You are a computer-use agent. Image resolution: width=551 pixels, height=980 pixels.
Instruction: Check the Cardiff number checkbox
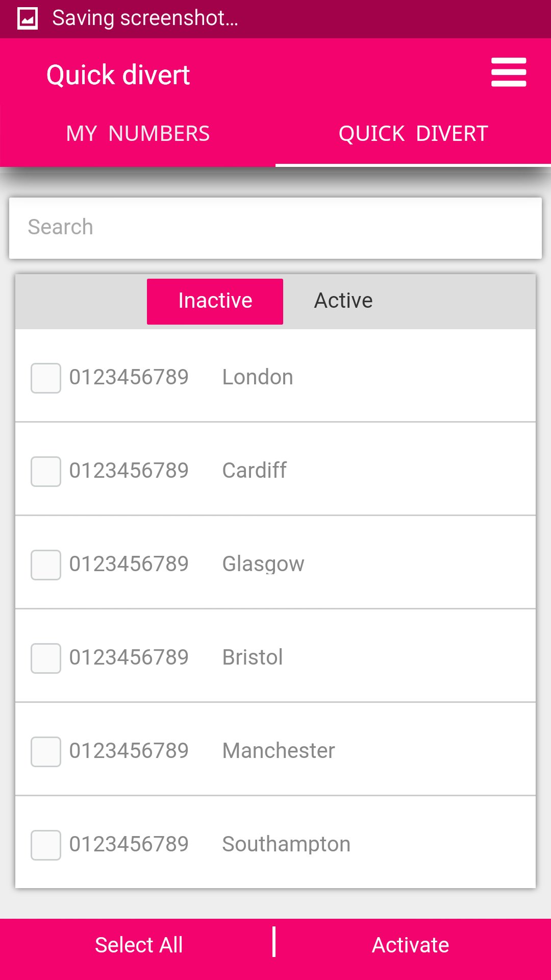[x=46, y=472]
